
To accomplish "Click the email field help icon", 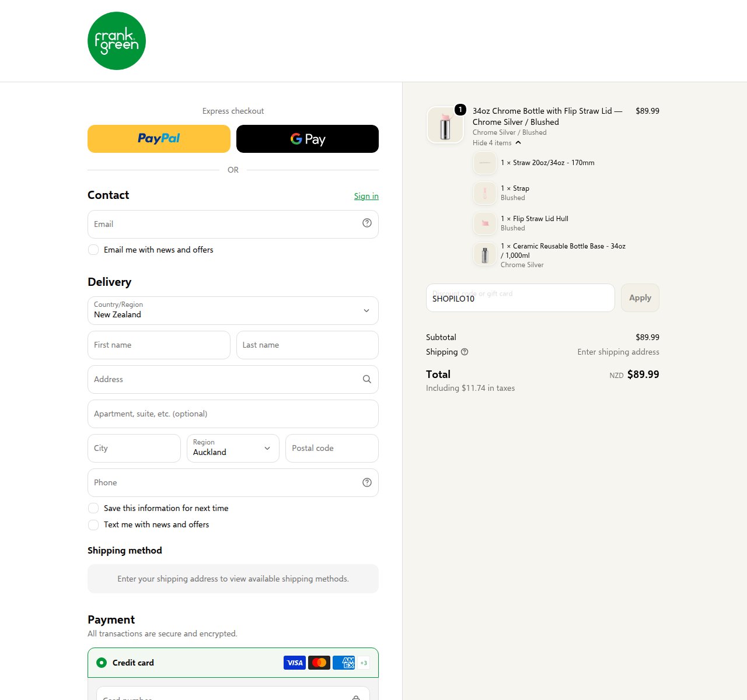I will [367, 223].
